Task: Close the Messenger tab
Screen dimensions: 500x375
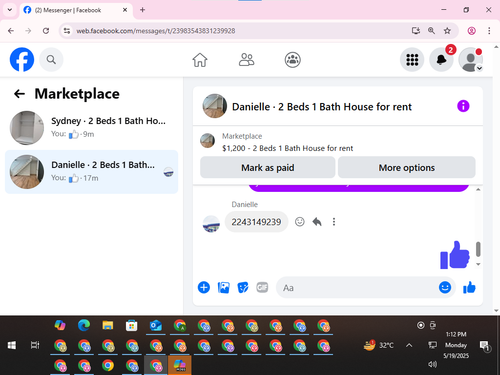Action: 125,10
